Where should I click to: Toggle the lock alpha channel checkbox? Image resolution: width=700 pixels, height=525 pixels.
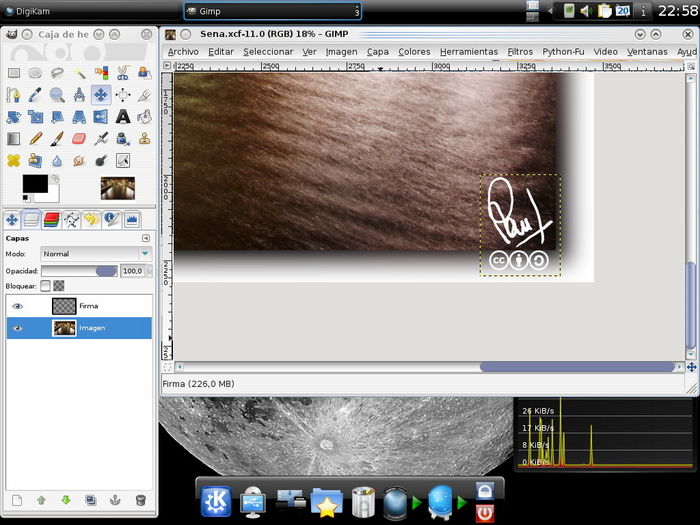[59, 286]
